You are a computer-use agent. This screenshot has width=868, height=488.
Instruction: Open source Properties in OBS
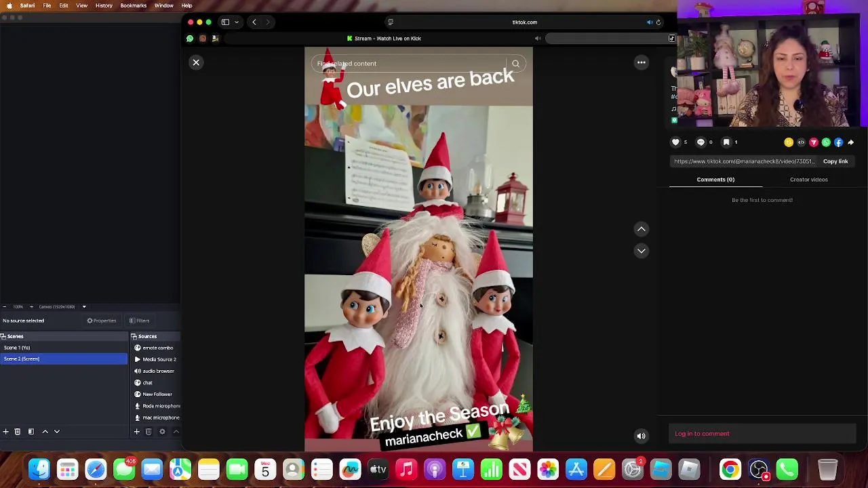tap(102, 321)
